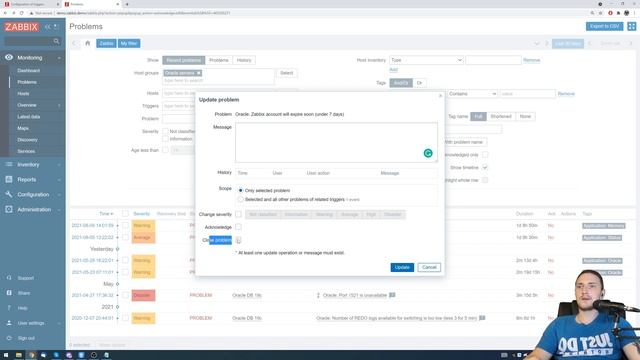
Task: Click the Monitoring eye icon
Action: point(9,58)
